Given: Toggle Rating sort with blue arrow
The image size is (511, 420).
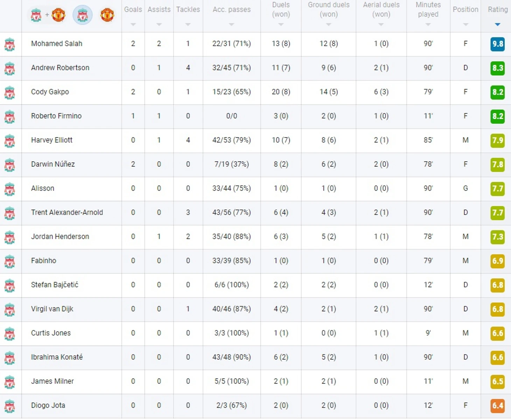Looking at the screenshot, I should [x=498, y=24].
